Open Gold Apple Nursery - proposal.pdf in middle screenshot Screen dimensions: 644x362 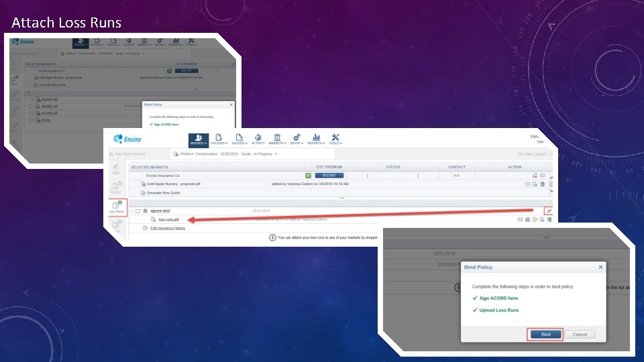(x=173, y=184)
